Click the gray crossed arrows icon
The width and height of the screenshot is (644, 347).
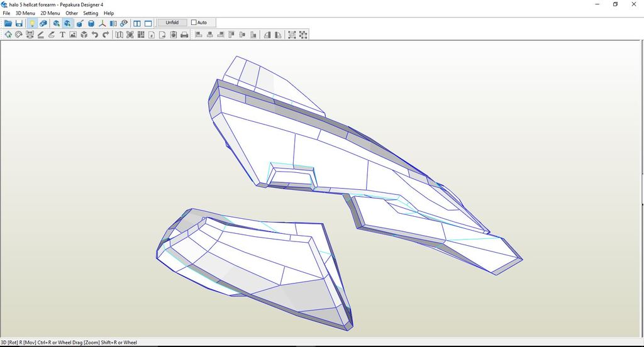130,35
